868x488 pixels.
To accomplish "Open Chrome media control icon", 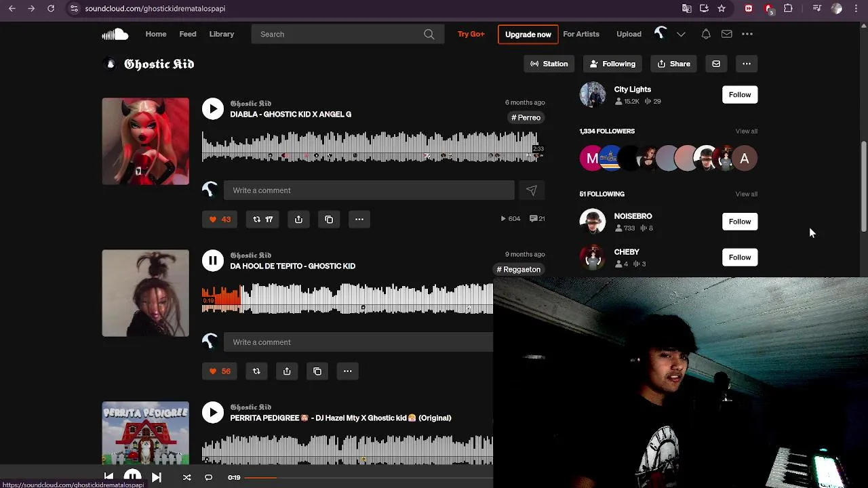I will [x=817, y=8].
